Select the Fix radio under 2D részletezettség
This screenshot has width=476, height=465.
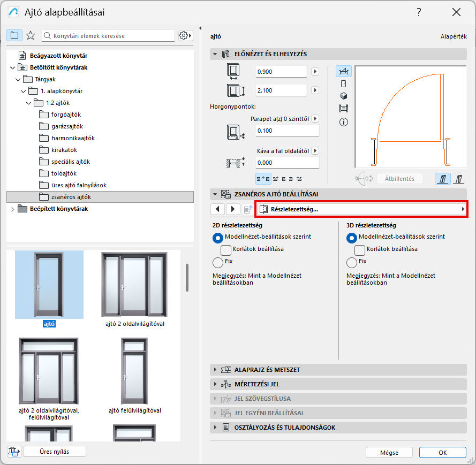218,262
